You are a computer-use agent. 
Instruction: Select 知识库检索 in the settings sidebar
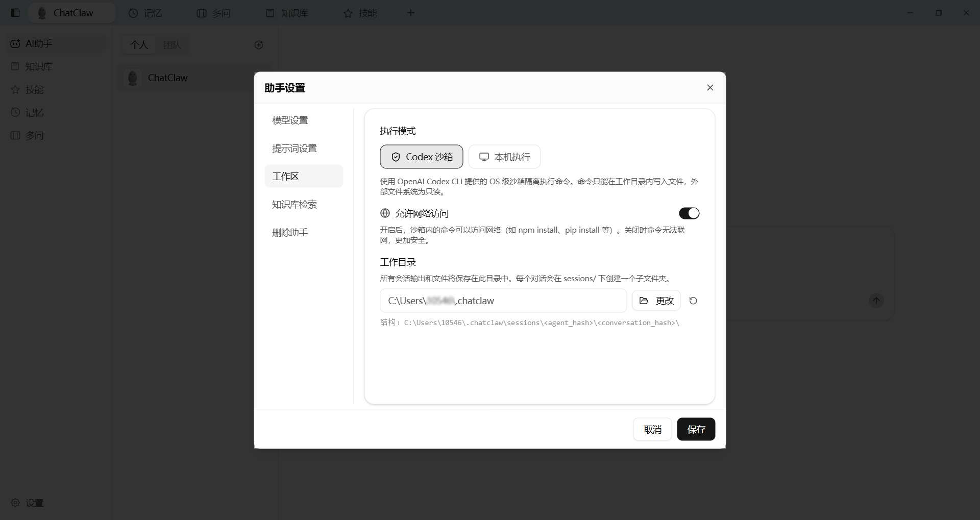point(294,204)
